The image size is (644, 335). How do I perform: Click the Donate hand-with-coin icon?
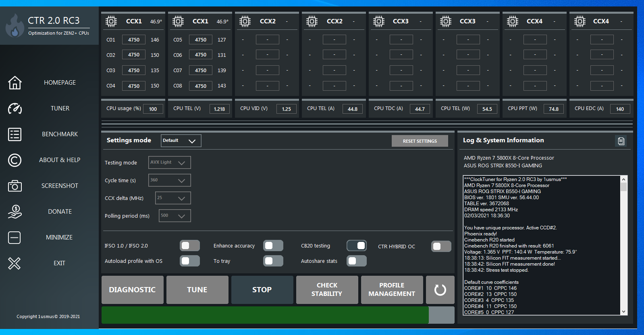coord(15,212)
